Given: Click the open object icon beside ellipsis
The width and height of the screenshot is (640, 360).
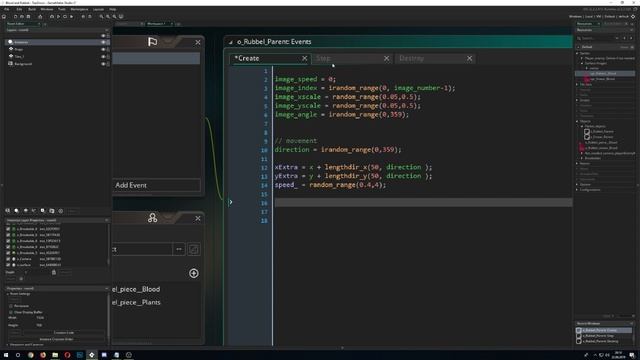Looking at the screenshot, I should click(194, 249).
